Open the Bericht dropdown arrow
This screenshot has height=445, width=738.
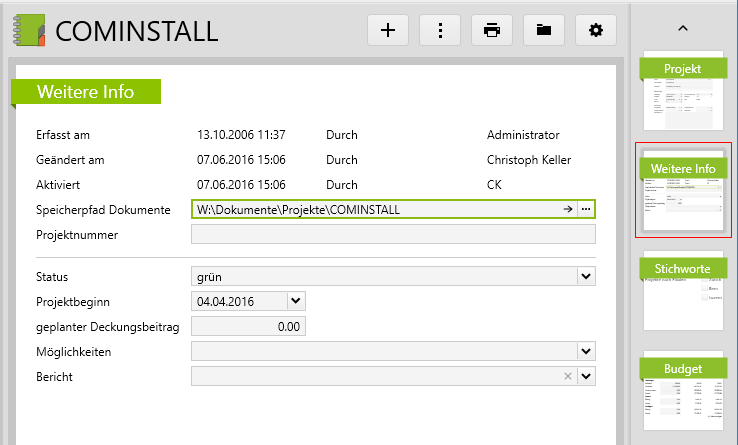pos(585,376)
